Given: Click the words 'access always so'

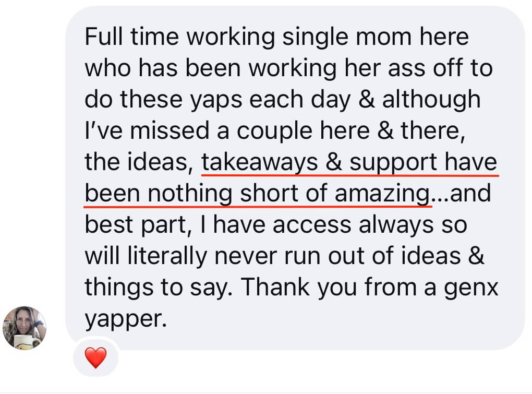Looking at the screenshot, I should (x=370, y=224).
